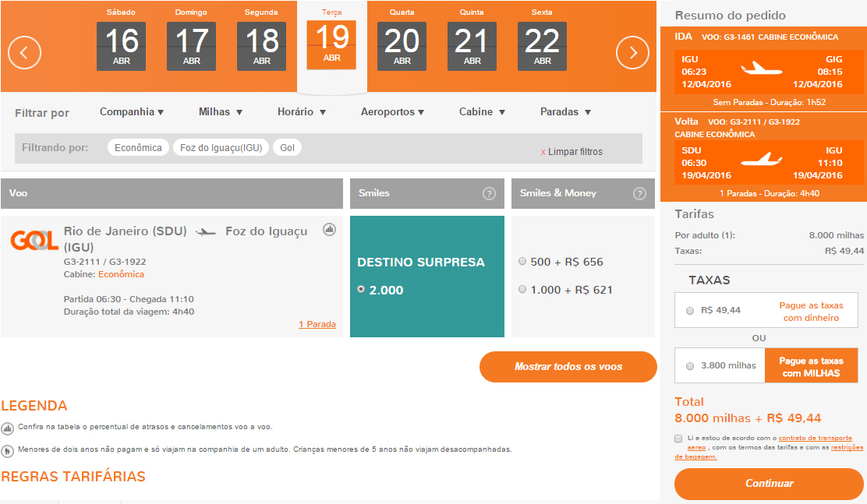This screenshot has width=867, height=504.
Task: Click 1 Paradas - Duração: 4h40 text
Action: [769, 193]
